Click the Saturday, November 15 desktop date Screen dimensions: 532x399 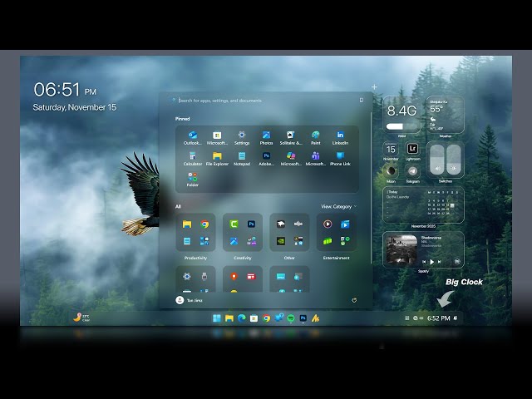[75, 107]
